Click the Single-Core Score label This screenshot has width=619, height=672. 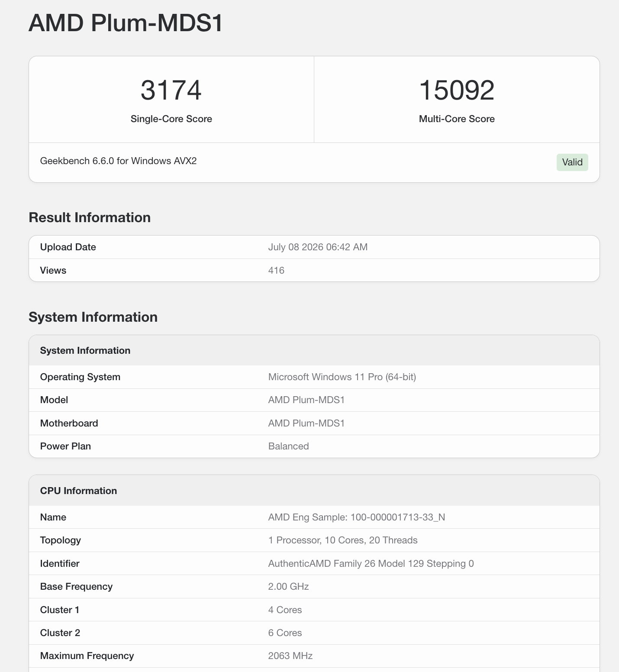[x=171, y=119]
